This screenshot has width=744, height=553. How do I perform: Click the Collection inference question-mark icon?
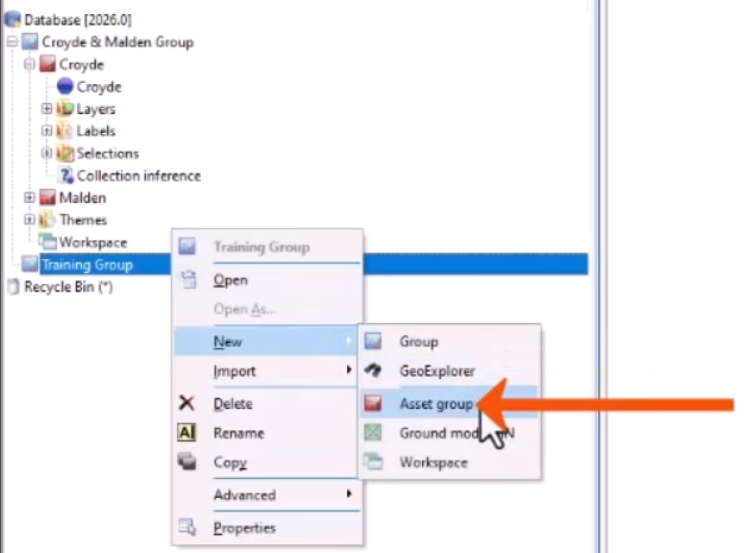tap(65, 176)
